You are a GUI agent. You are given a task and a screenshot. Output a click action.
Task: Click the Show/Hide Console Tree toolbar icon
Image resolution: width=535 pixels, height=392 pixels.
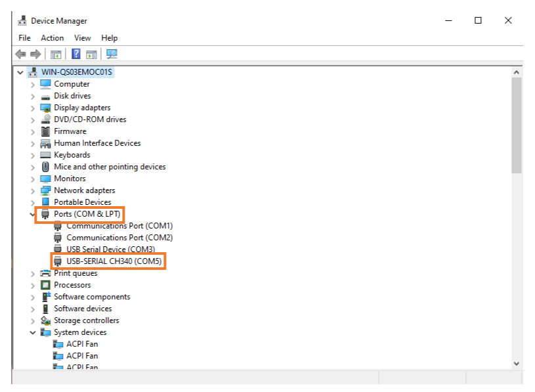pyautogui.click(x=56, y=54)
